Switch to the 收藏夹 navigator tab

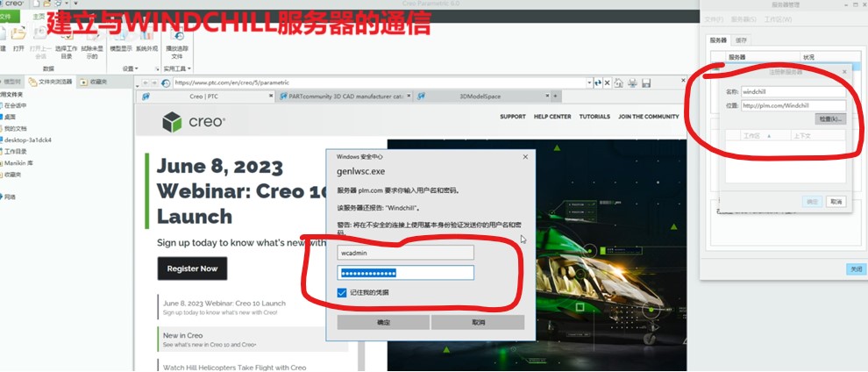pos(94,82)
